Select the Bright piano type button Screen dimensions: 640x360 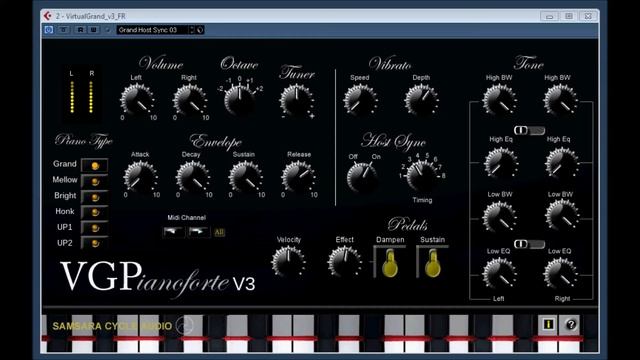click(x=95, y=197)
